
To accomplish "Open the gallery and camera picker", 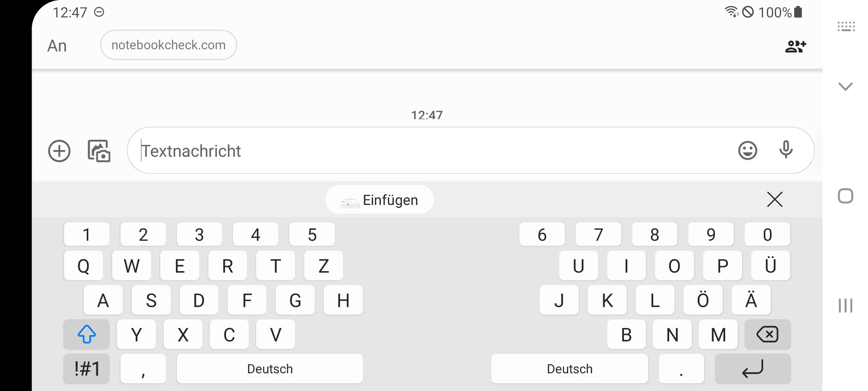I will coord(99,151).
